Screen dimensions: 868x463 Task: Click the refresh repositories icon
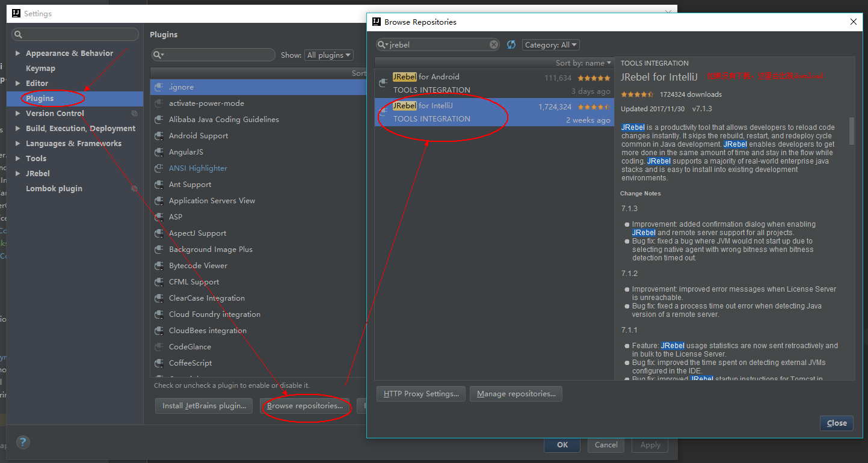pyautogui.click(x=511, y=44)
